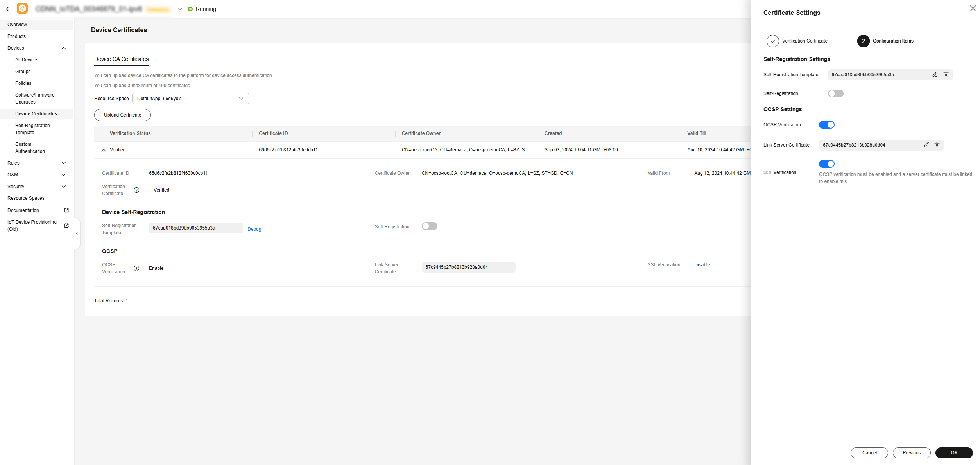
Task: Click the Created column header
Action: [x=553, y=133]
